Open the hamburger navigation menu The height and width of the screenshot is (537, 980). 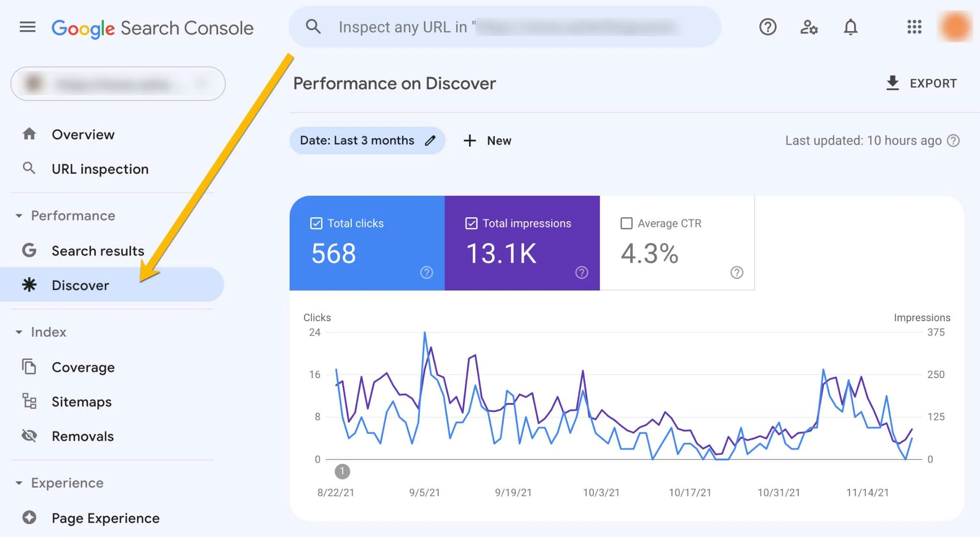pos(28,27)
